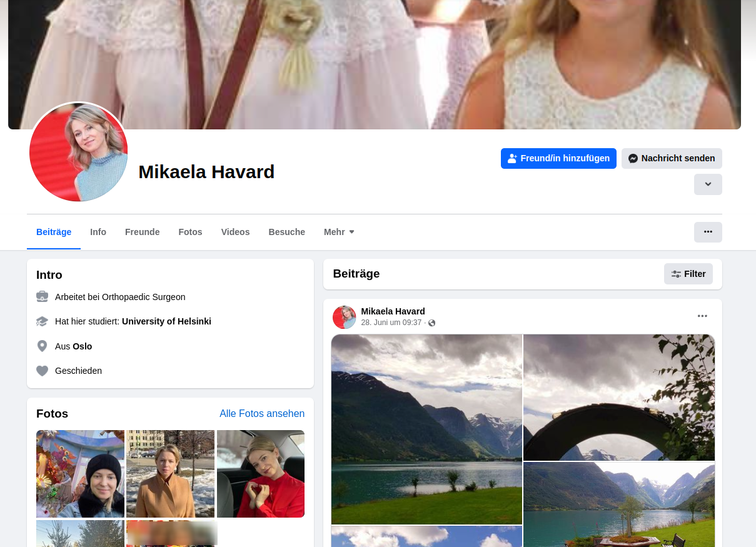Screen dimensions: 756x547
Task: Click Freund/in hinzufügen button
Action: coord(558,158)
